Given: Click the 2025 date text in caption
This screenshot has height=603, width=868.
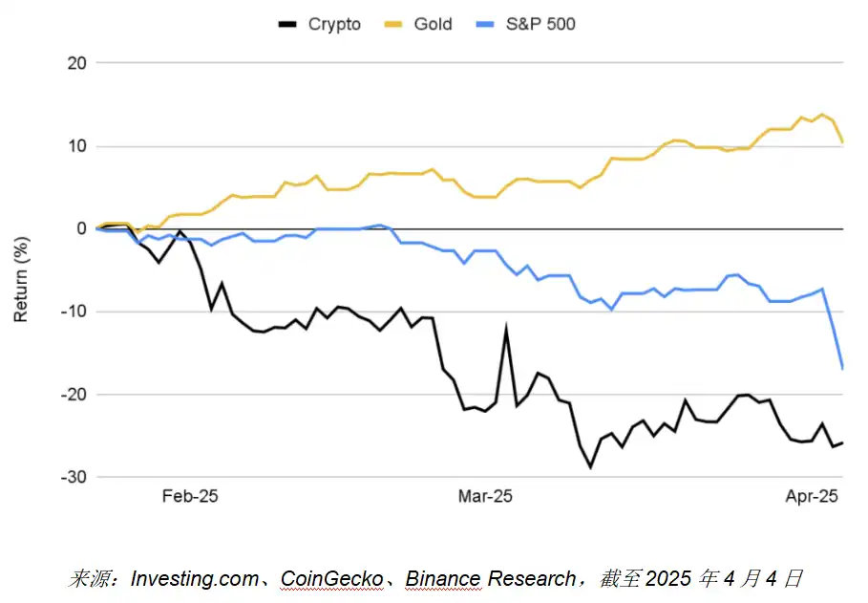Looking at the screenshot, I should tap(667, 578).
